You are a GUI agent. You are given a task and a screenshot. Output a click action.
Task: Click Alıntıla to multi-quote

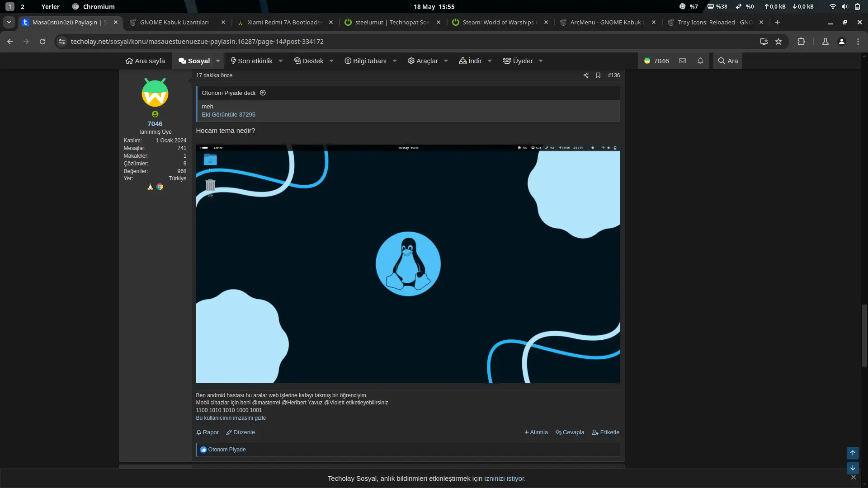tap(536, 432)
